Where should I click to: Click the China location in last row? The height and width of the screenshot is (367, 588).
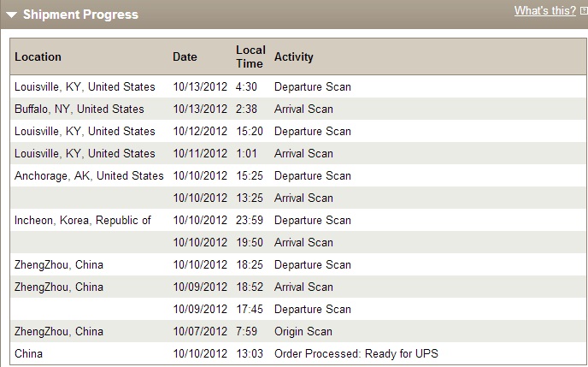pos(28,353)
